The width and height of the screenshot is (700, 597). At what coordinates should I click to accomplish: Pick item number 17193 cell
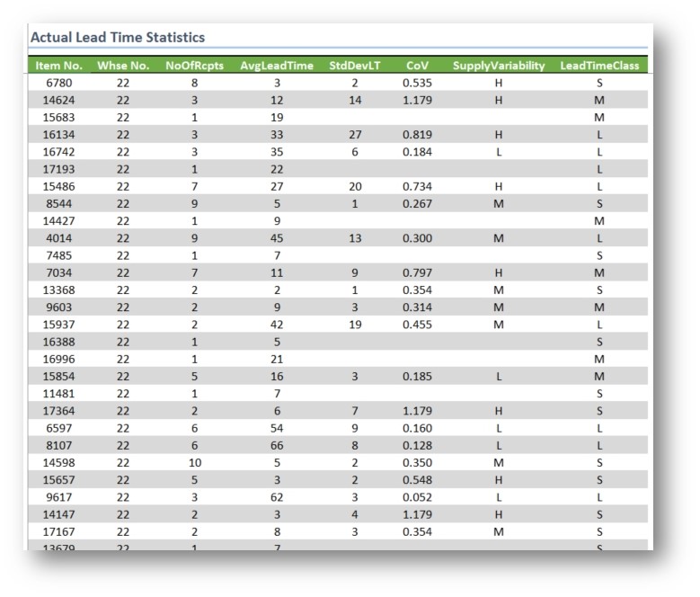point(59,169)
